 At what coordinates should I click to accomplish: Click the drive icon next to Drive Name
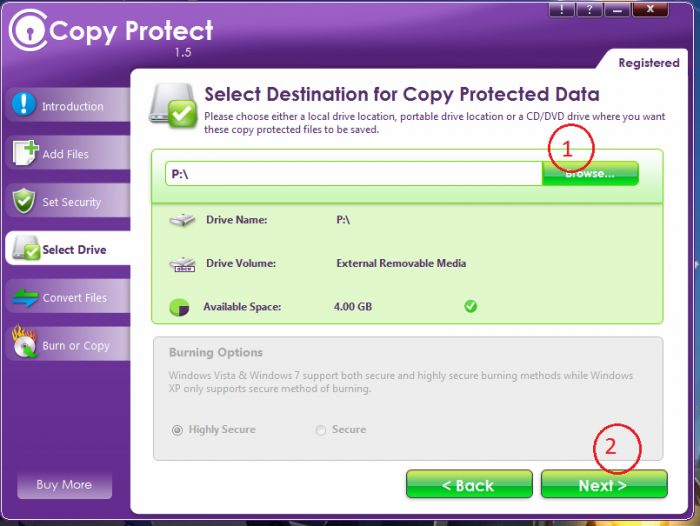tap(182, 220)
